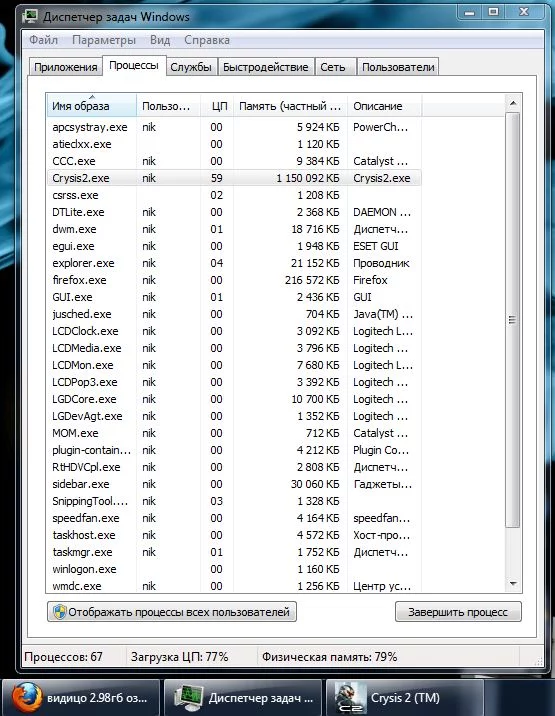Viewport: 555px width, 716px height.
Task: Open the Справка menu
Action: pyautogui.click(x=207, y=40)
